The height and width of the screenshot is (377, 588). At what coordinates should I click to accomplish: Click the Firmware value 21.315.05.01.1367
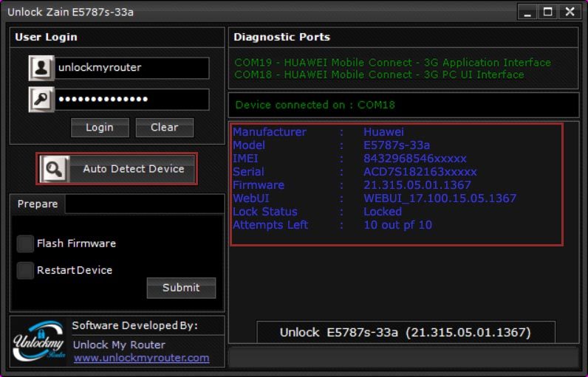(417, 185)
